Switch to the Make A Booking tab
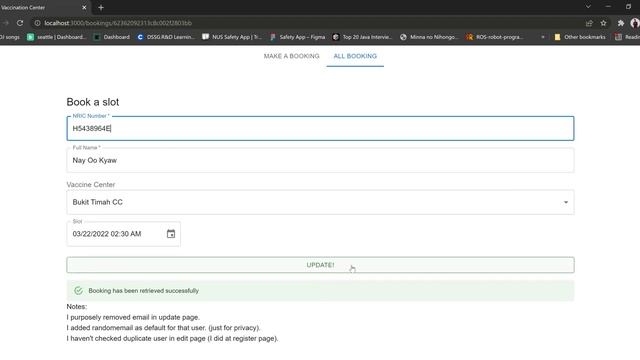Screen dimensions: 640x360 click(291, 56)
